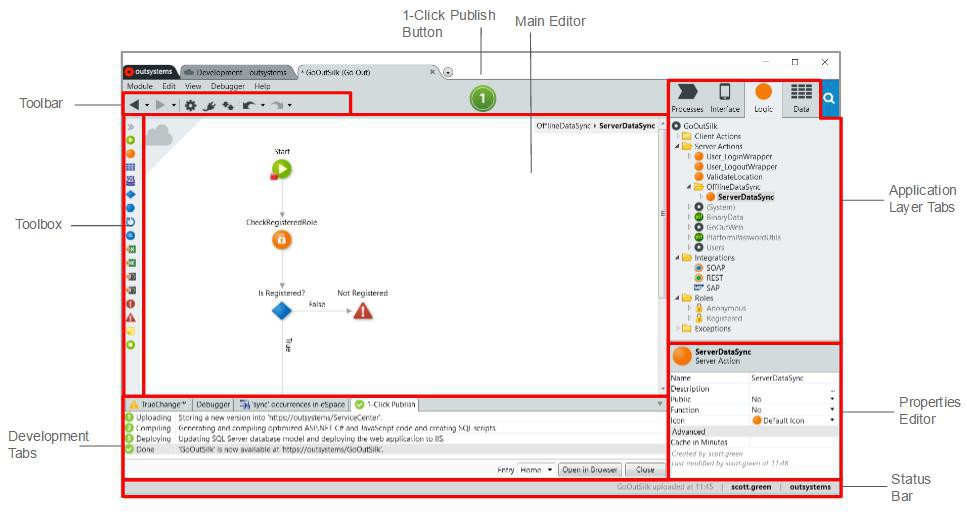Open the Public property dropdown
The height and width of the screenshot is (512, 967).
[x=833, y=399]
